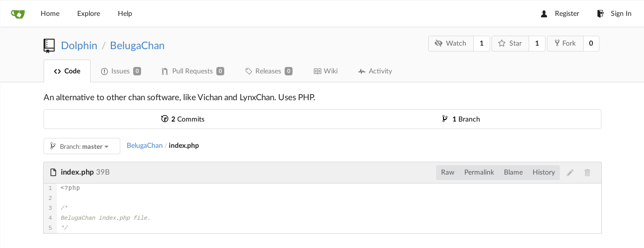Star the BelugaChan repository

[510, 44]
